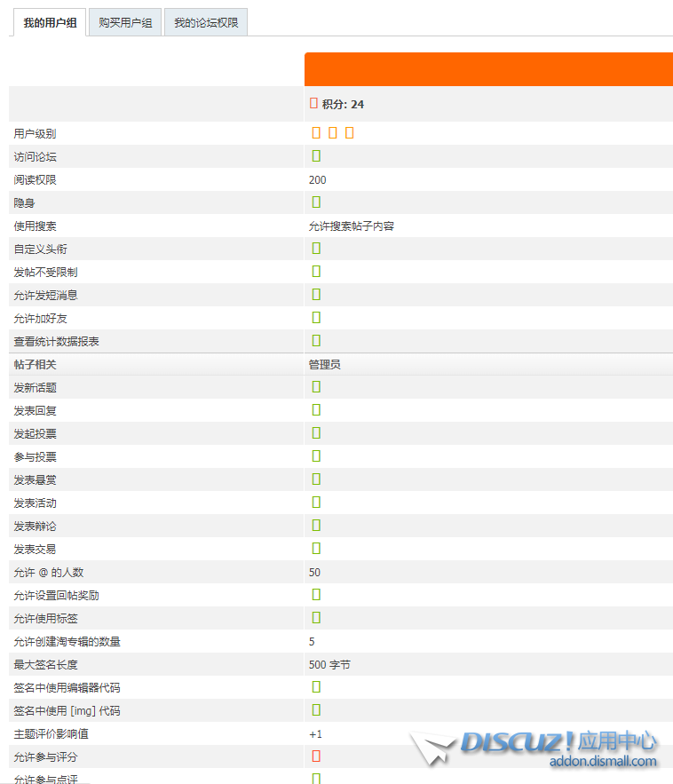Open the 我的论坛权限 tab
This screenshot has height=784, width=673.
coord(206,22)
